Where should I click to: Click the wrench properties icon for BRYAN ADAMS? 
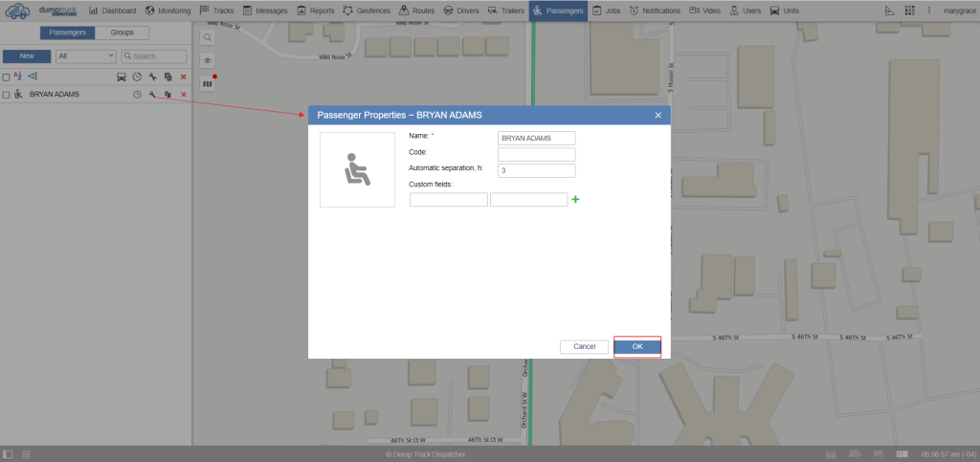[x=152, y=95]
